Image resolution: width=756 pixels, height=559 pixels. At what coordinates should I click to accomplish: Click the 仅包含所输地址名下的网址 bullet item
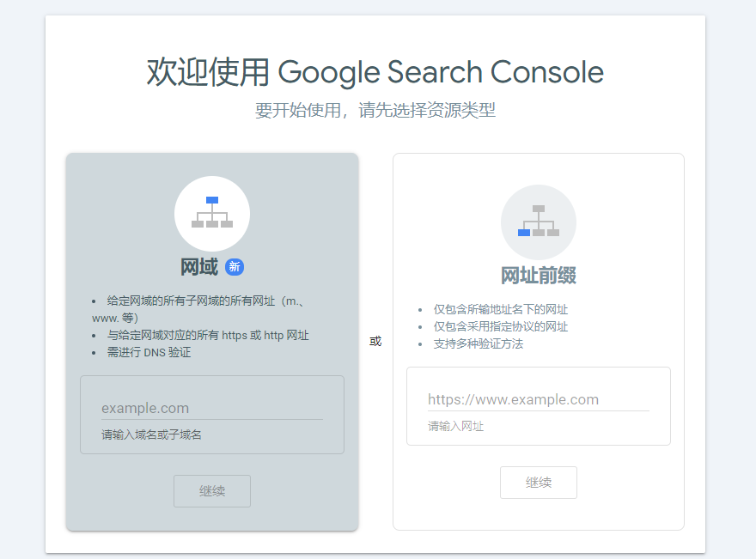[x=501, y=309]
